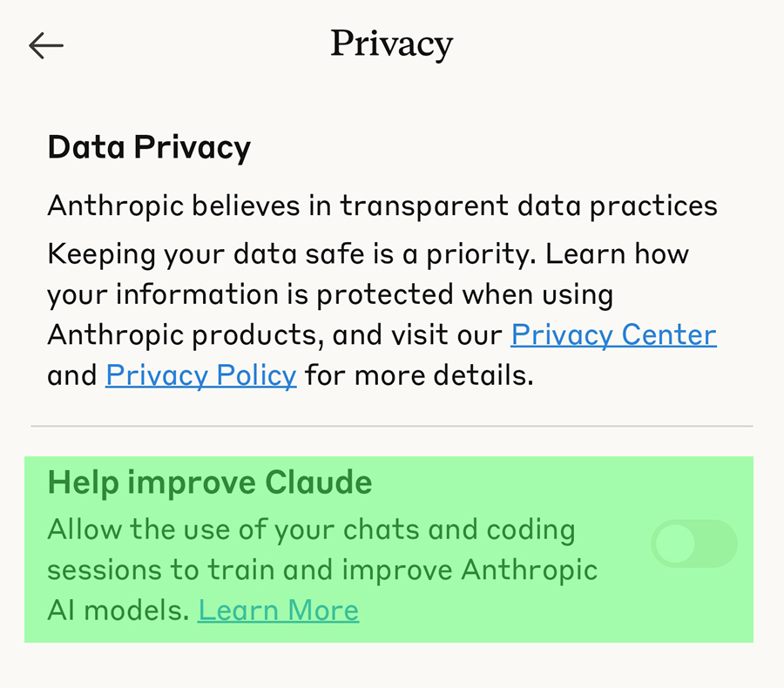Click the Data Privacy section heading
The width and height of the screenshot is (784, 688).
(x=148, y=146)
